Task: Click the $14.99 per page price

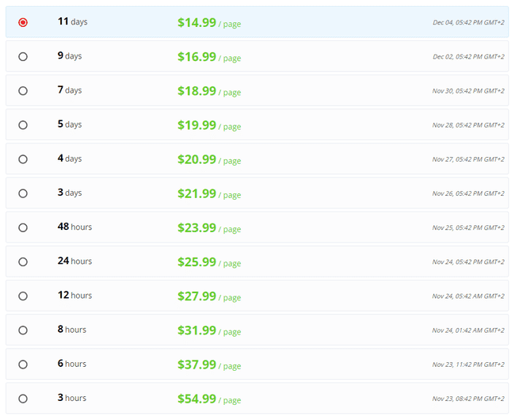Action: (209, 23)
